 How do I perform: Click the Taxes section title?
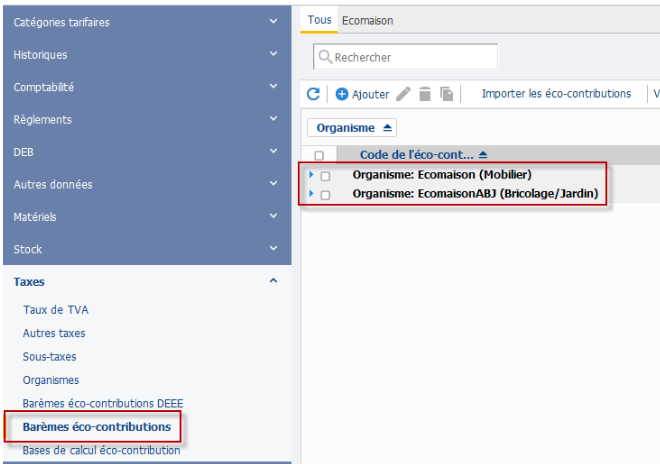29,282
